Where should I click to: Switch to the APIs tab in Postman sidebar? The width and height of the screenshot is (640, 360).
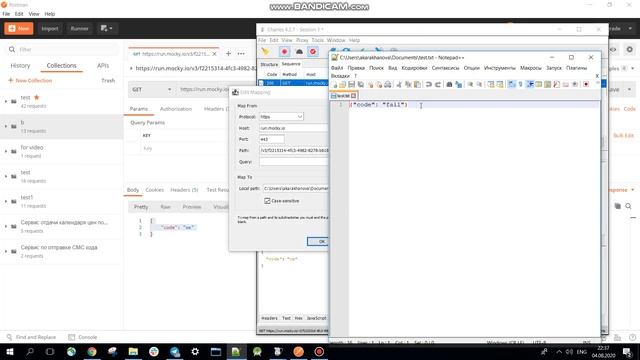tap(103, 65)
